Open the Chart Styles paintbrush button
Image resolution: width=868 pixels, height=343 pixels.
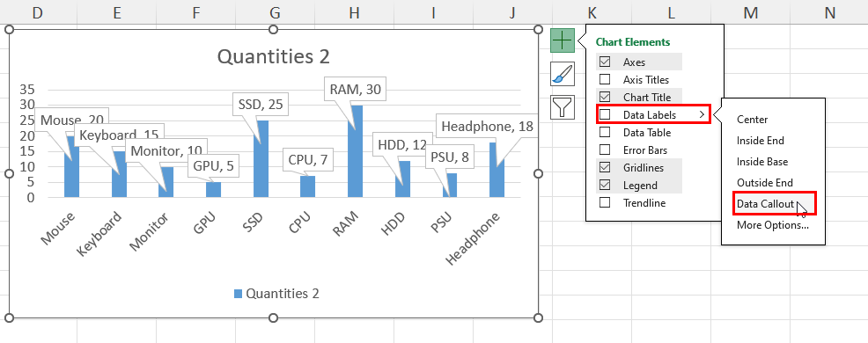pyautogui.click(x=563, y=74)
